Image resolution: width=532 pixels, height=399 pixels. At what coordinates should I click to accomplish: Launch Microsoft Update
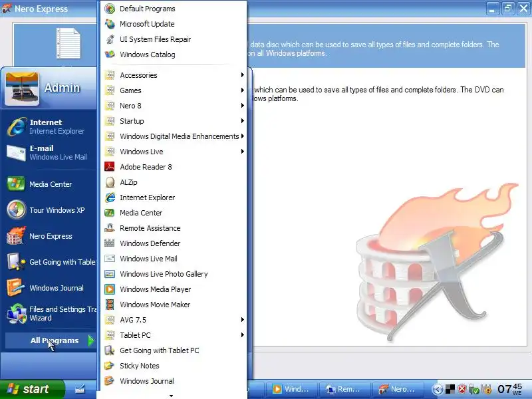click(174, 24)
